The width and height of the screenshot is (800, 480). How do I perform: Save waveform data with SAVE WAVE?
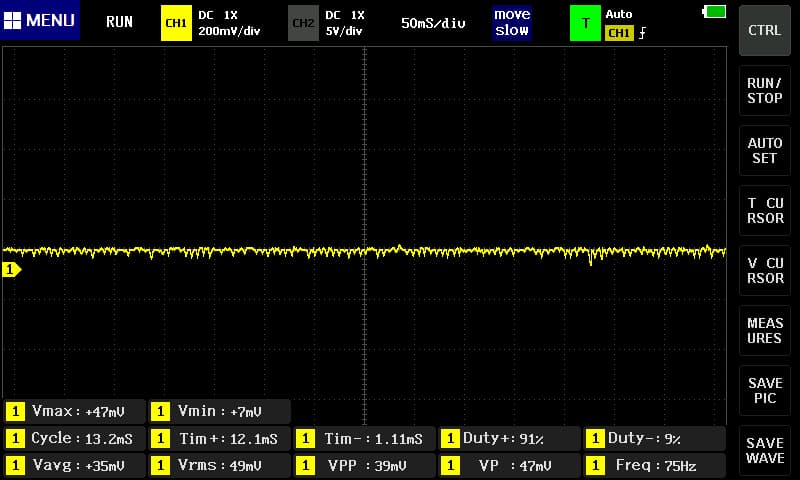pos(764,451)
